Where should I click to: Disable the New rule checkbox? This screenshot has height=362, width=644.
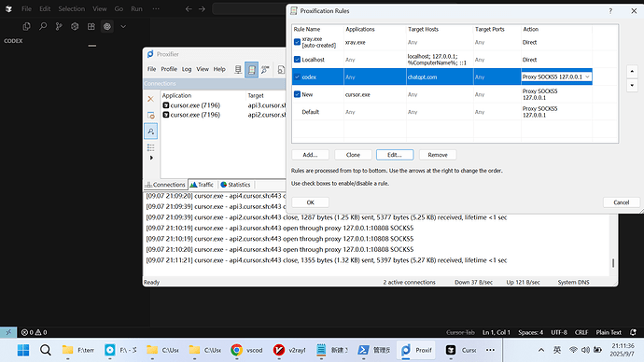(297, 94)
